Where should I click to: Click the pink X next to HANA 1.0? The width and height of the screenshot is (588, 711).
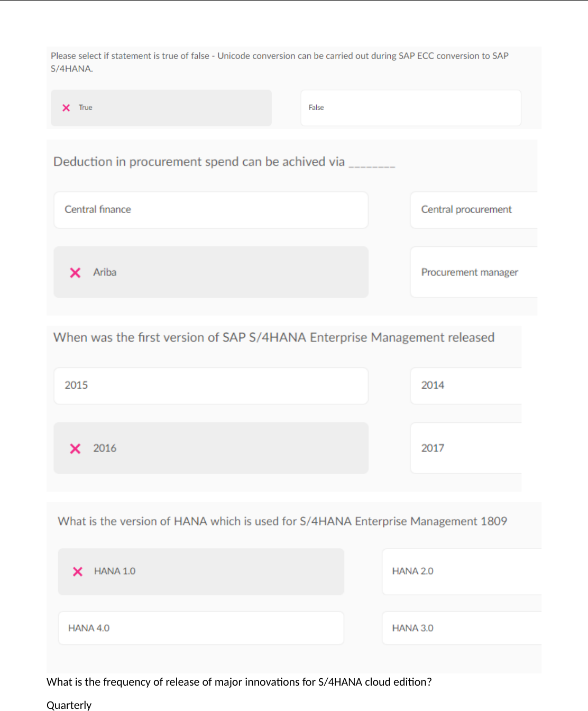78,571
